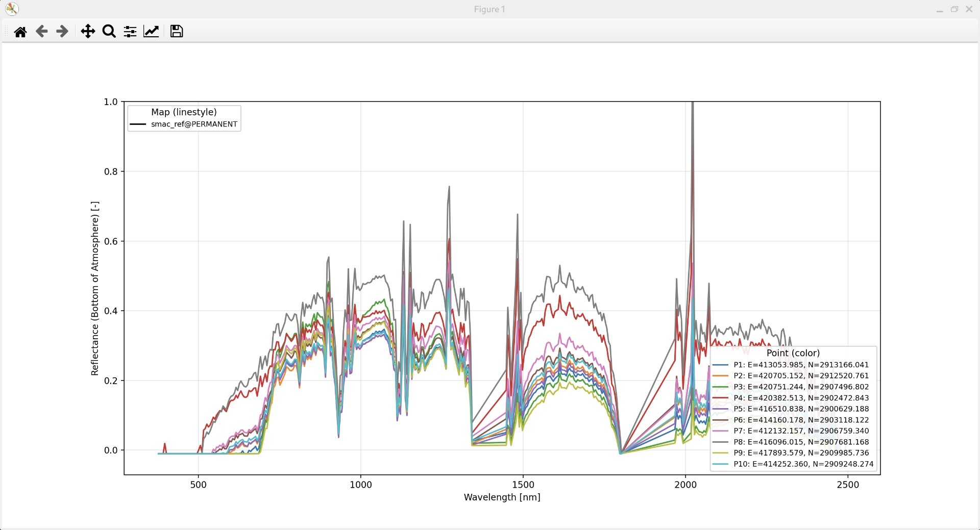The image size is (980, 530).
Task: Select the Zoom to rectangle tool
Action: pyautogui.click(x=109, y=32)
